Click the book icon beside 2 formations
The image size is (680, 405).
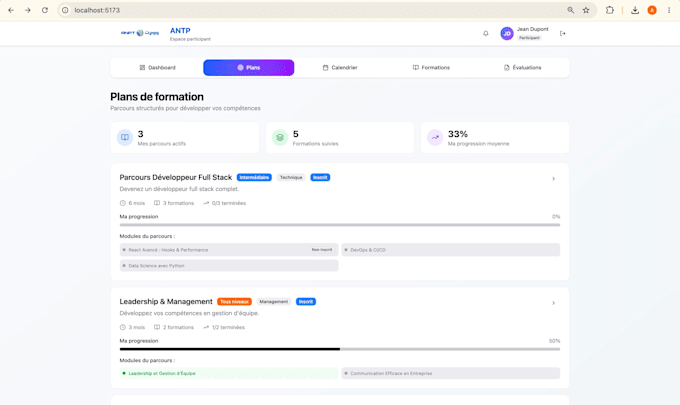point(157,327)
